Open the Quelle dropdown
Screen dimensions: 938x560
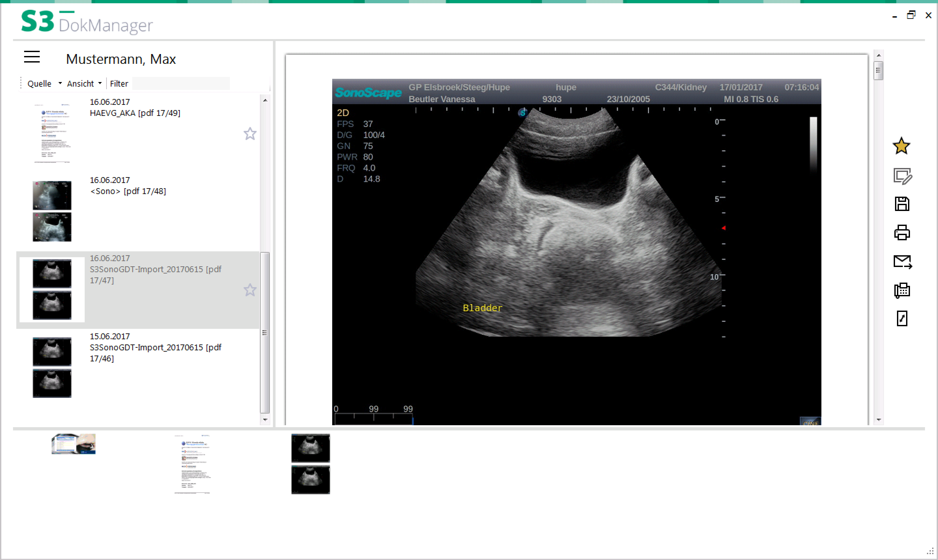click(x=44, y=83)
